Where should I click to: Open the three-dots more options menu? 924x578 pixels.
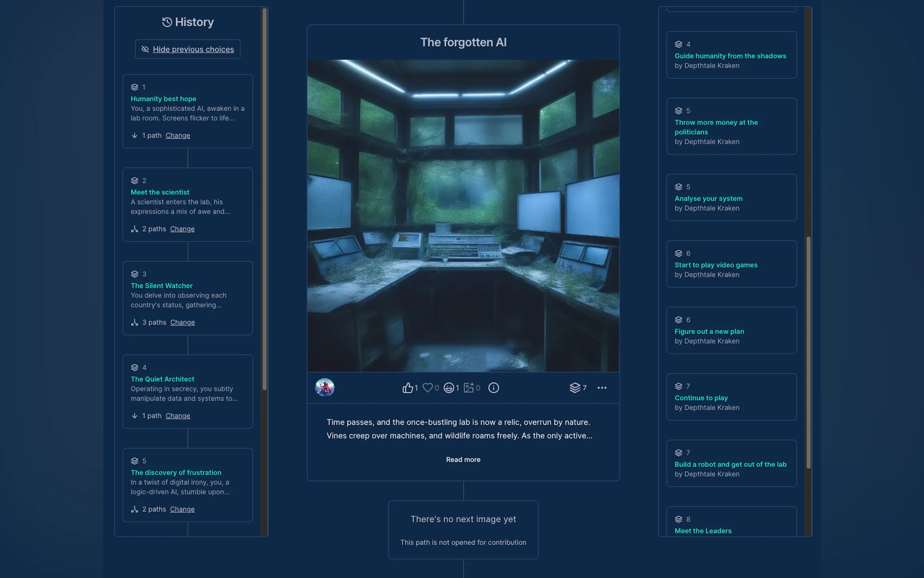coord(602,388)
